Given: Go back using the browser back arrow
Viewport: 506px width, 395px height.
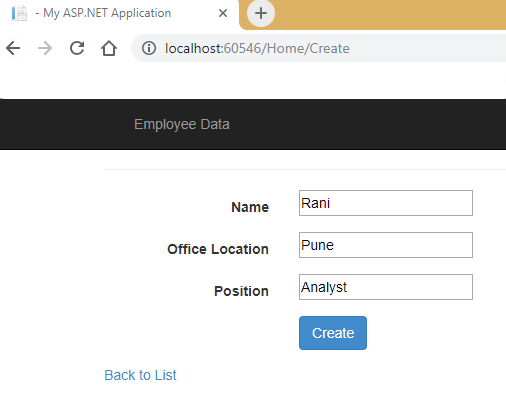Looking at the screenshot, I should click(x=13, y=48).
